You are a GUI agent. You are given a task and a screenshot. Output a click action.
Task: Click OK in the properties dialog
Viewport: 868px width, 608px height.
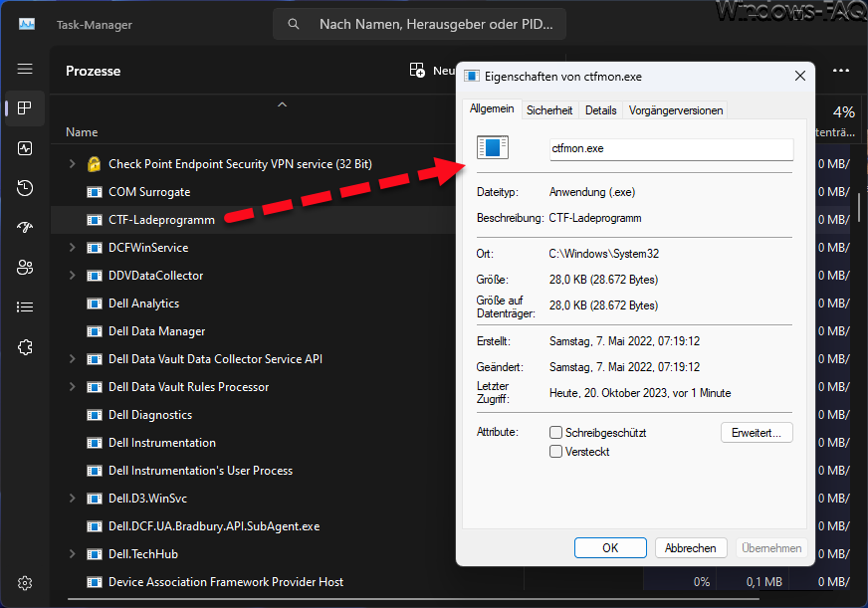click(610, 547)
